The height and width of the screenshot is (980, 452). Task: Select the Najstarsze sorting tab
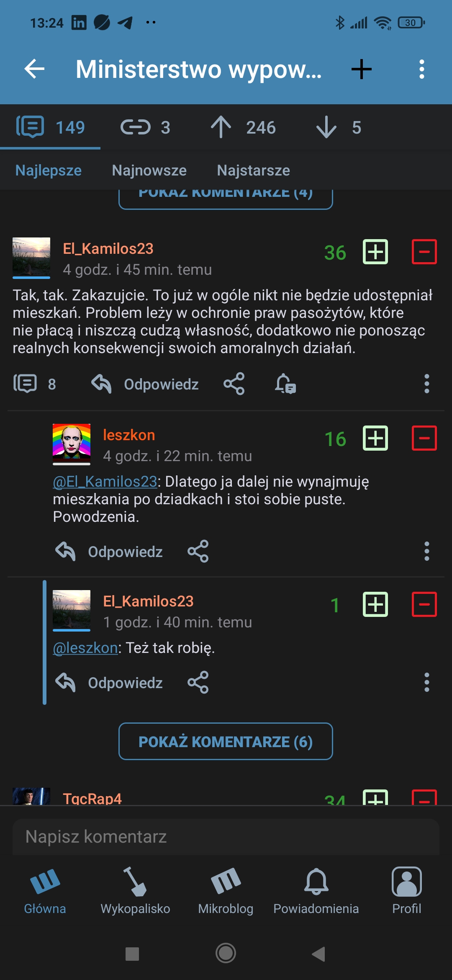coord(253,170)
